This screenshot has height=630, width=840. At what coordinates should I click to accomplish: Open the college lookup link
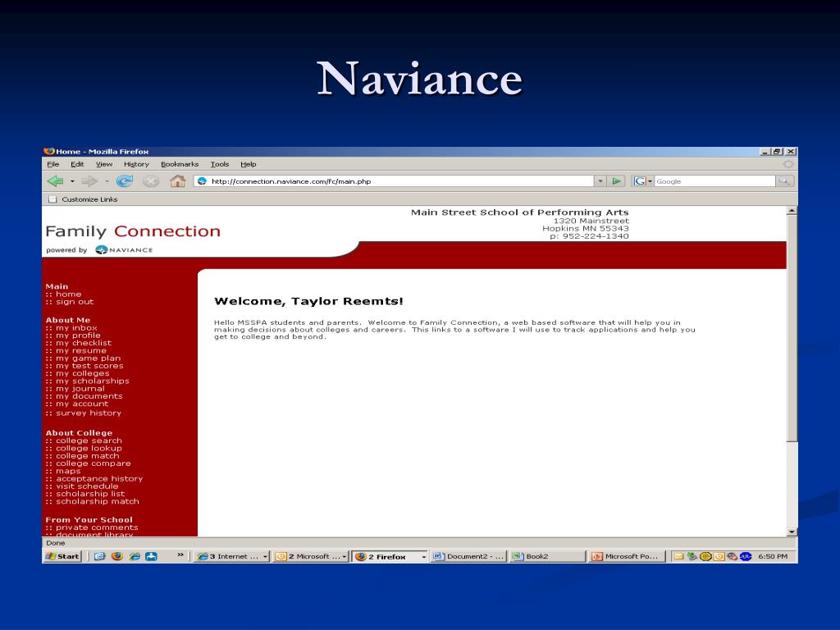point(89,448)
